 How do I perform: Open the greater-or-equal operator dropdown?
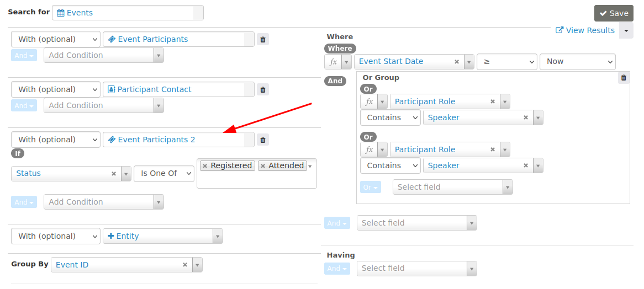pos(507,62)
